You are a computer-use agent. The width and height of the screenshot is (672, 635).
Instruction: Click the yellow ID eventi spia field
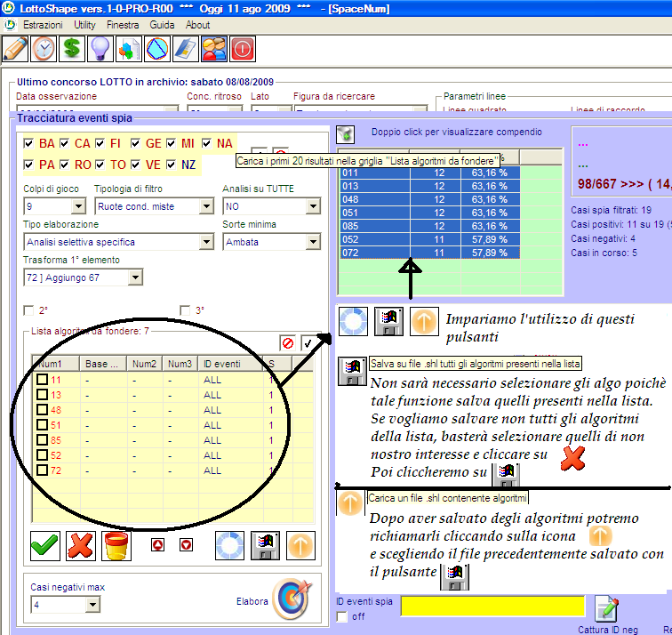[x=492, y=606]
